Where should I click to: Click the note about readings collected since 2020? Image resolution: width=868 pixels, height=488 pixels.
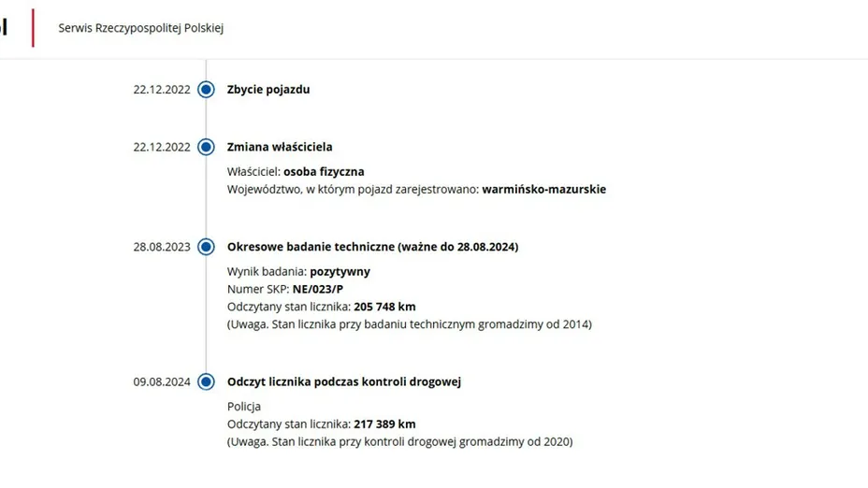click(x=399, y=441)
